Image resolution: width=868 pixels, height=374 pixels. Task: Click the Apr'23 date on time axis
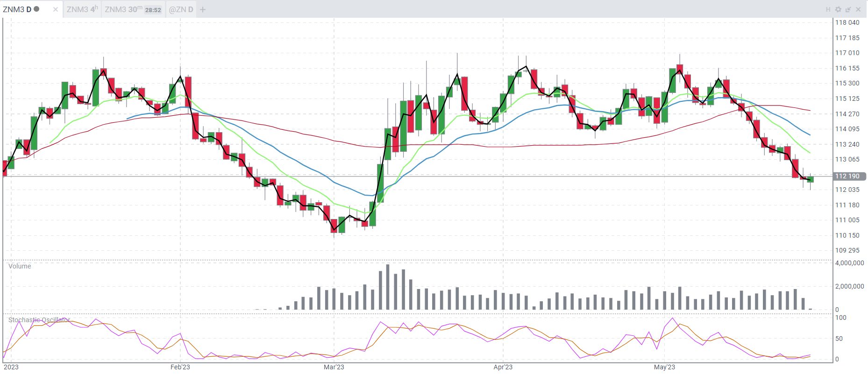pos(503,367)
